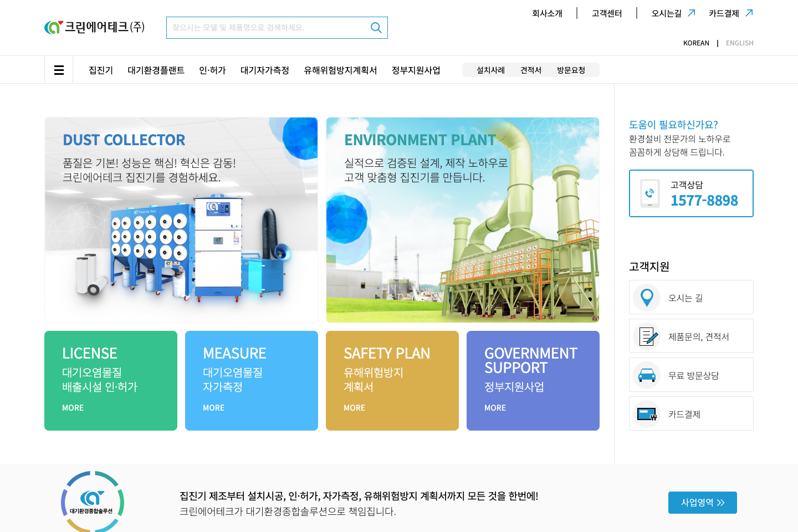Open 제품문의, 견적서 support link
798x532 pixels.
pyautogui.click(x=691, y=336)
